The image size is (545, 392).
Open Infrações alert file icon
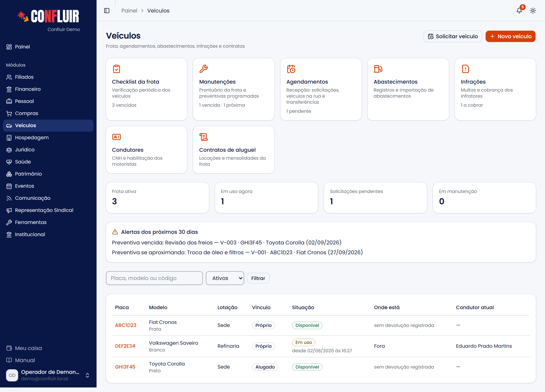465,69
